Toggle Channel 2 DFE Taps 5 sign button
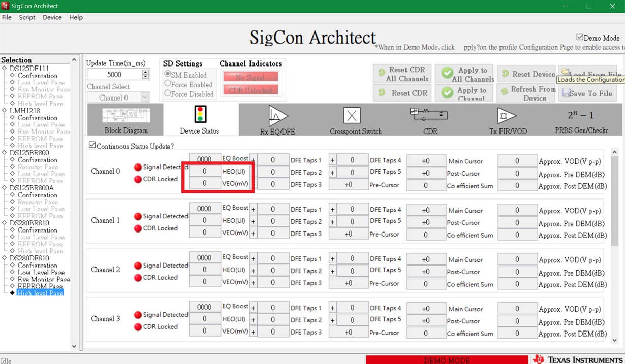The height and width of the screenshot is (364, 625). pos(332,271)
